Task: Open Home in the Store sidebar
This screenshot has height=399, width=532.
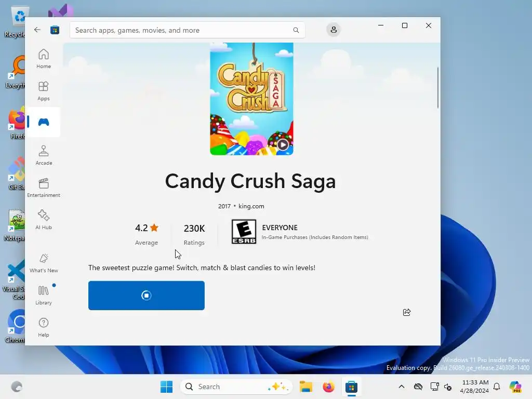Action: [44, 59]
